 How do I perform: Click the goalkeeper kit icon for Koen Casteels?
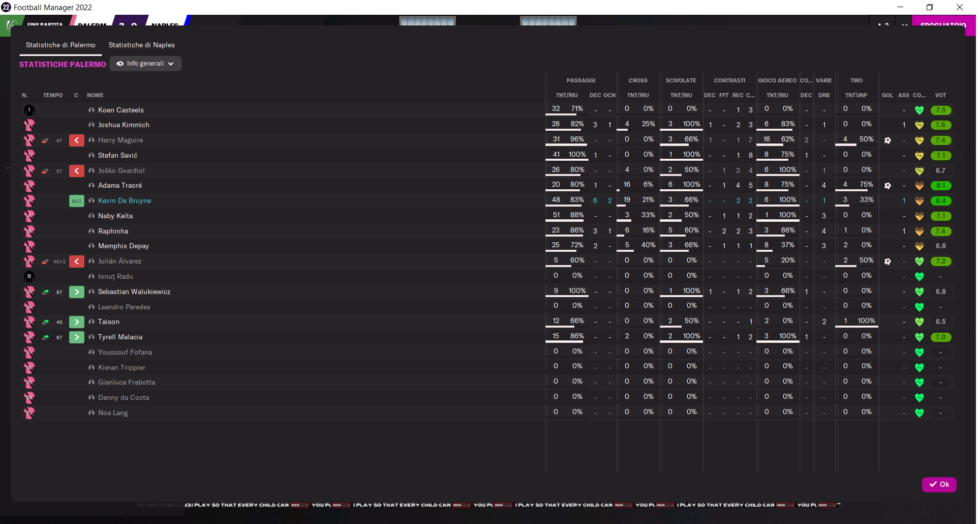coord(29,110)
